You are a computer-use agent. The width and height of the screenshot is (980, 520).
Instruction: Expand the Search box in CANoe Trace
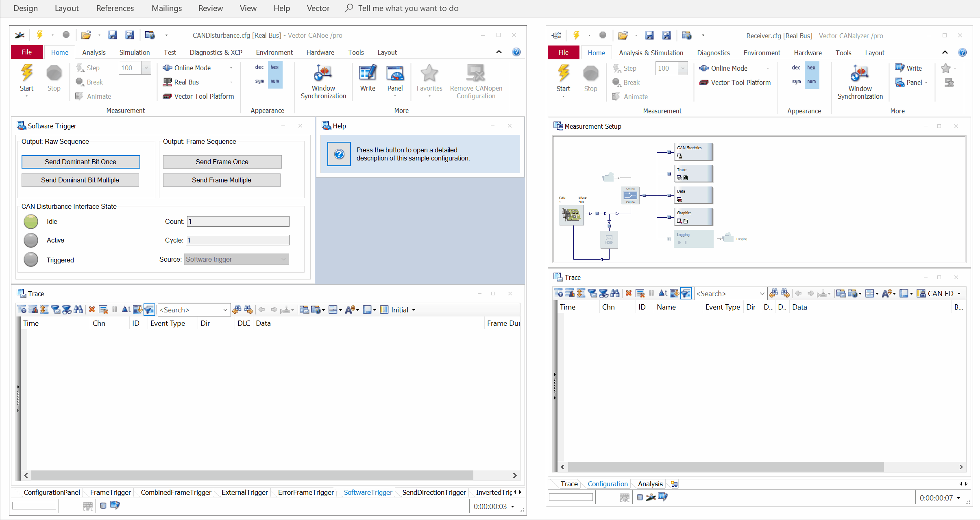225,310
